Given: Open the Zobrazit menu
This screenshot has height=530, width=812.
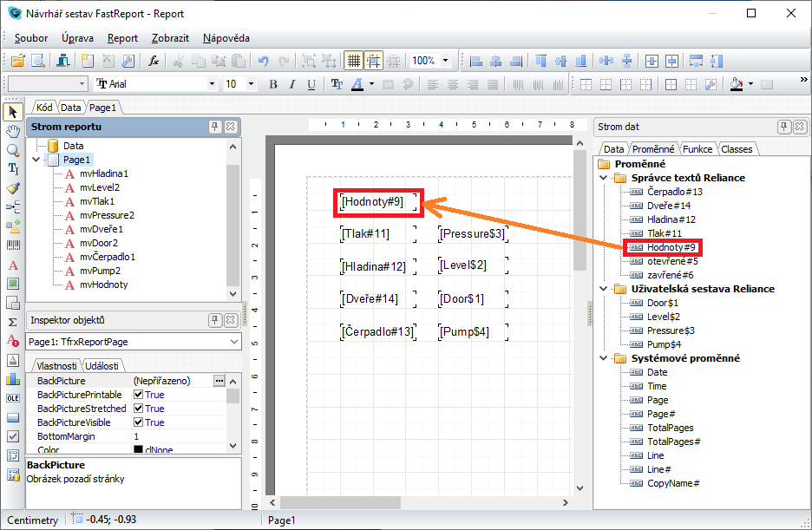Looking at the screenshot, I should (170, 38).
